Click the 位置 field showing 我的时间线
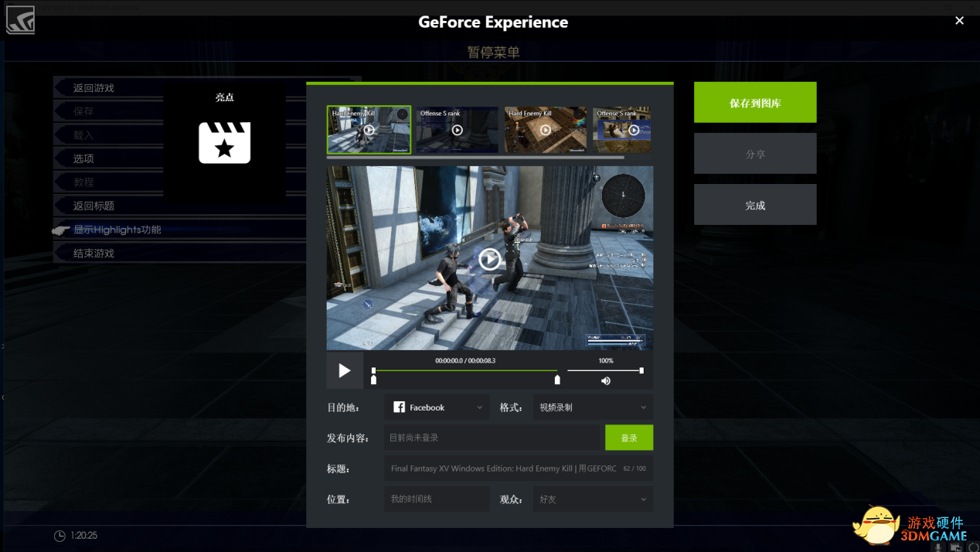 pos(437,499)
